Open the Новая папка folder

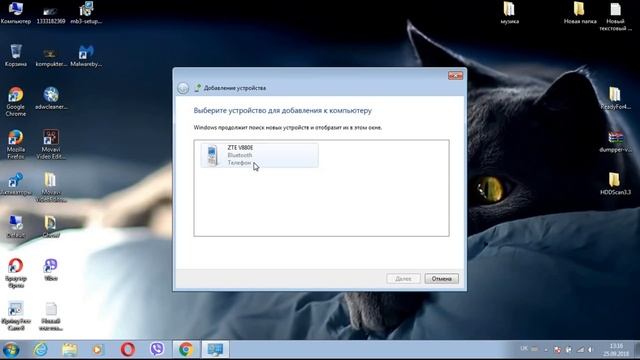[580, 13]
